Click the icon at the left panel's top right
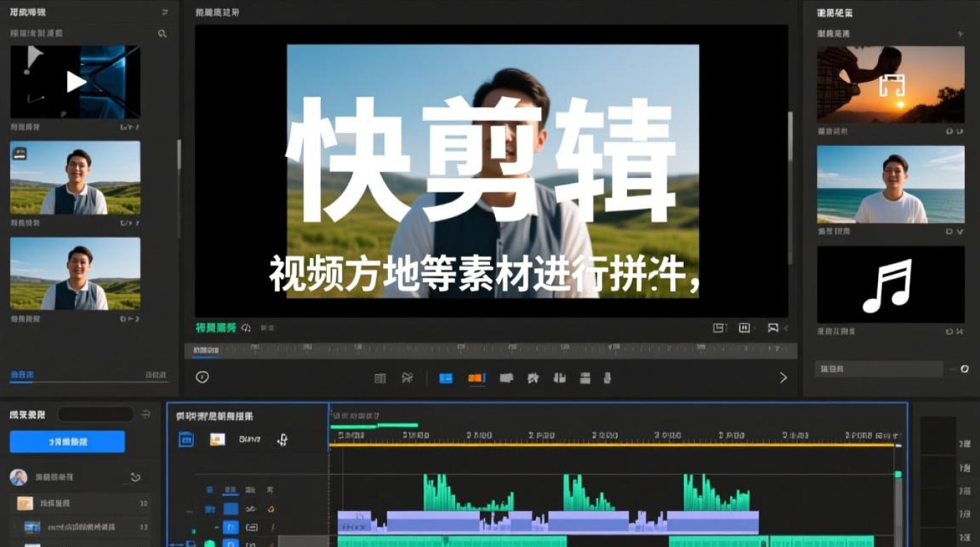This screenshot has width=980, height=547. click(165, 12)
